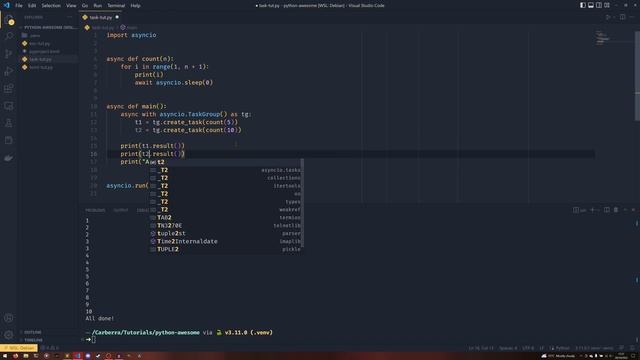The width and height of the screenshot is (640, 360).
Task: Click the Kill Terminal trash icon
Action: tap(616, 210)
